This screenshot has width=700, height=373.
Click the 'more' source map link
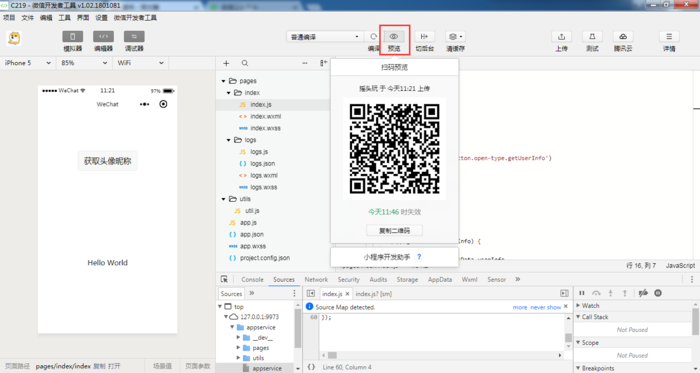pos(520,307)
